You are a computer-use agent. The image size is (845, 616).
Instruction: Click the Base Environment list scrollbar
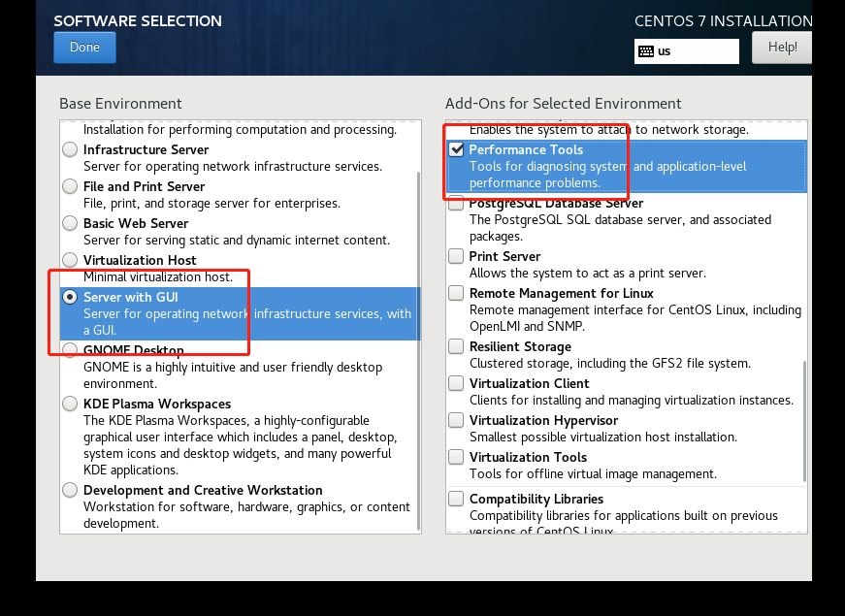(419, 350)
